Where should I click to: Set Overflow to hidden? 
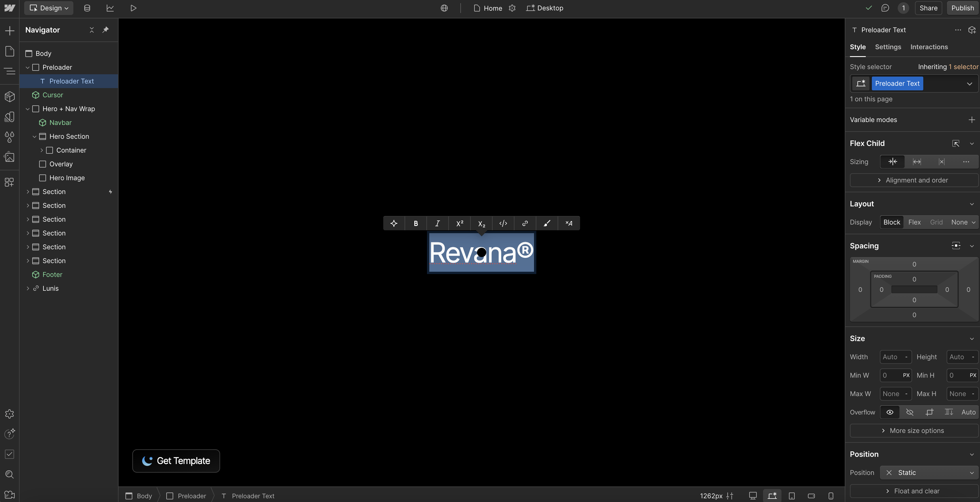pos(910,412)
